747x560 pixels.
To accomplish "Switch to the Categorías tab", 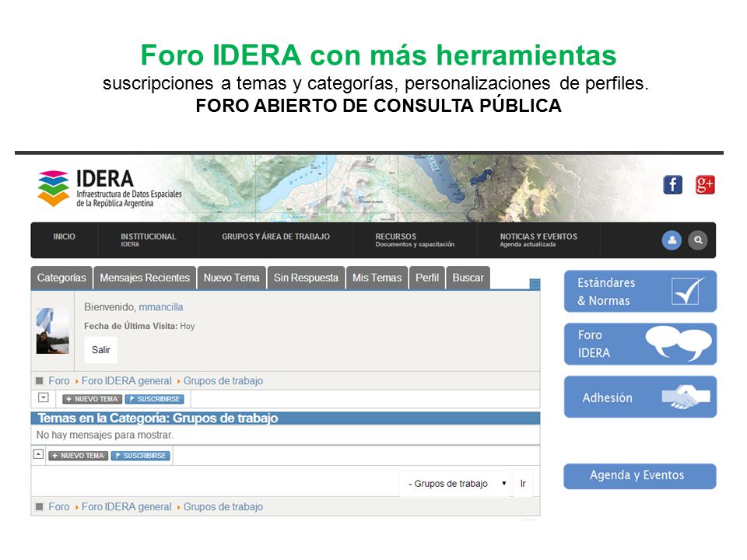I will [x=61, y=278].
